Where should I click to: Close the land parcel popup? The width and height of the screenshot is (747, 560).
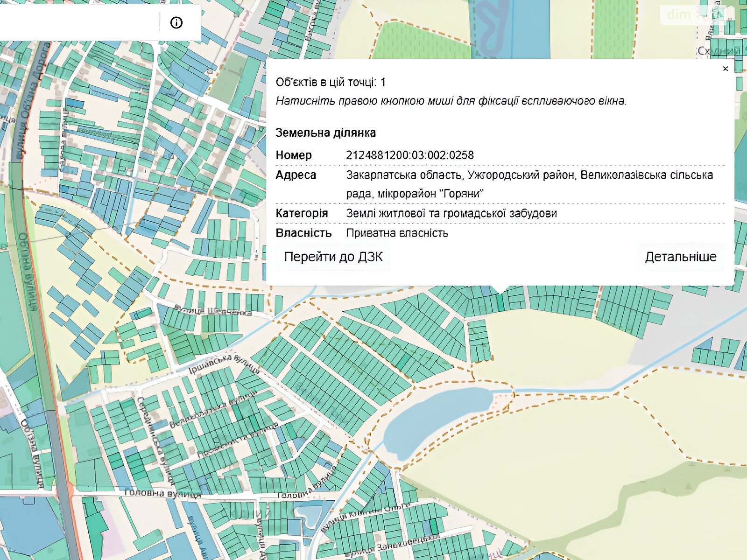click(x=725, y=69)
